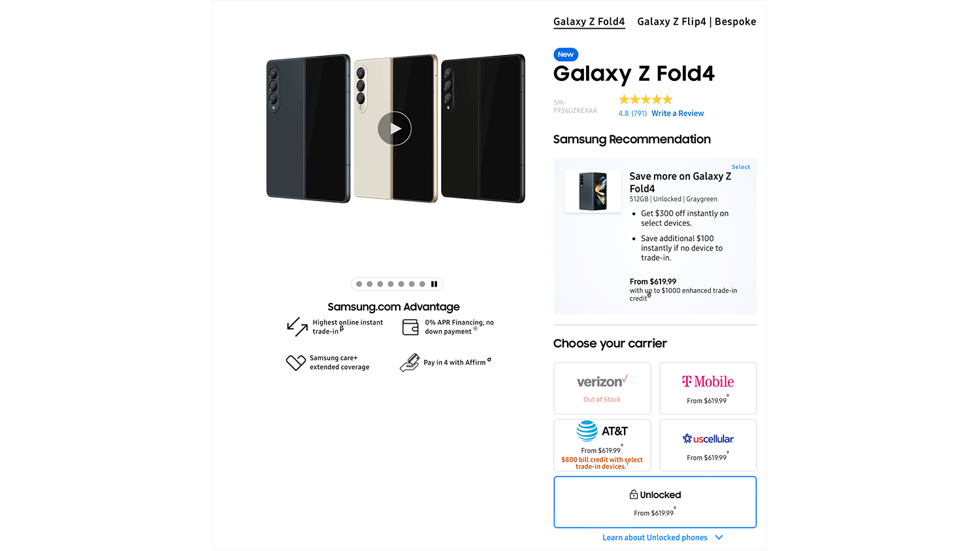The image size is (980, 551).
Task: Click the 0% APR Financing wallet icon
Action: click(410, 327)
